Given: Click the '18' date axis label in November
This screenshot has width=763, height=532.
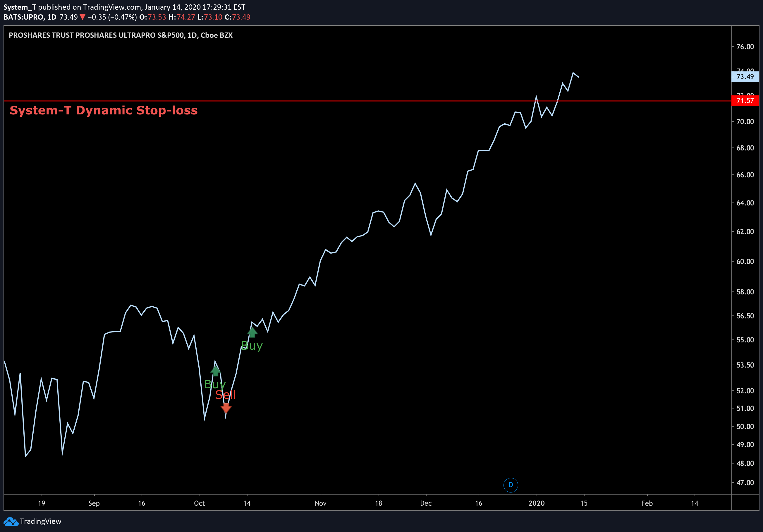Looking at the screenshot, I should [379, 503].
